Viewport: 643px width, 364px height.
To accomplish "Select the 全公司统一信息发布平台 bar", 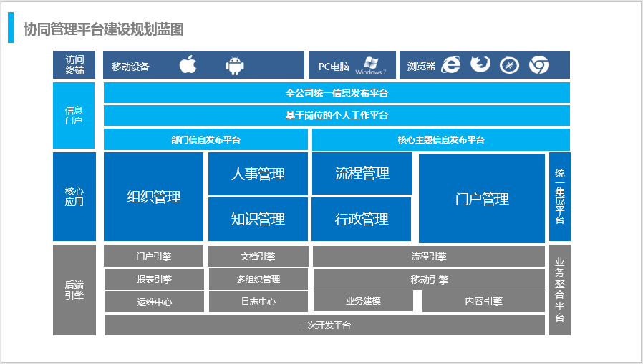I will pyautogui.click(x=337, y=93).
